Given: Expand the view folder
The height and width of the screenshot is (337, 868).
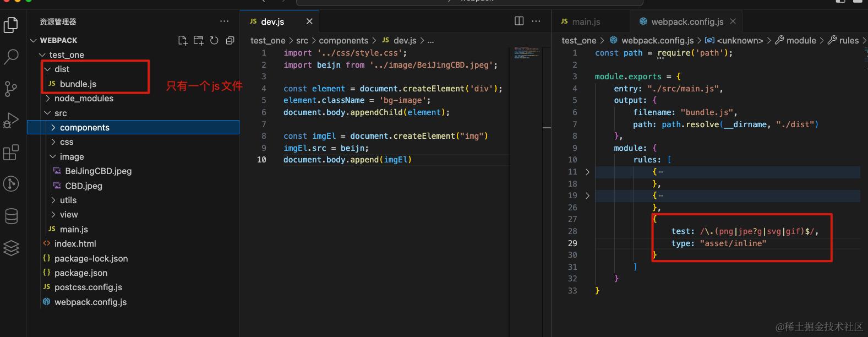Looking at the screenshot, I should (x=53, y=214).
